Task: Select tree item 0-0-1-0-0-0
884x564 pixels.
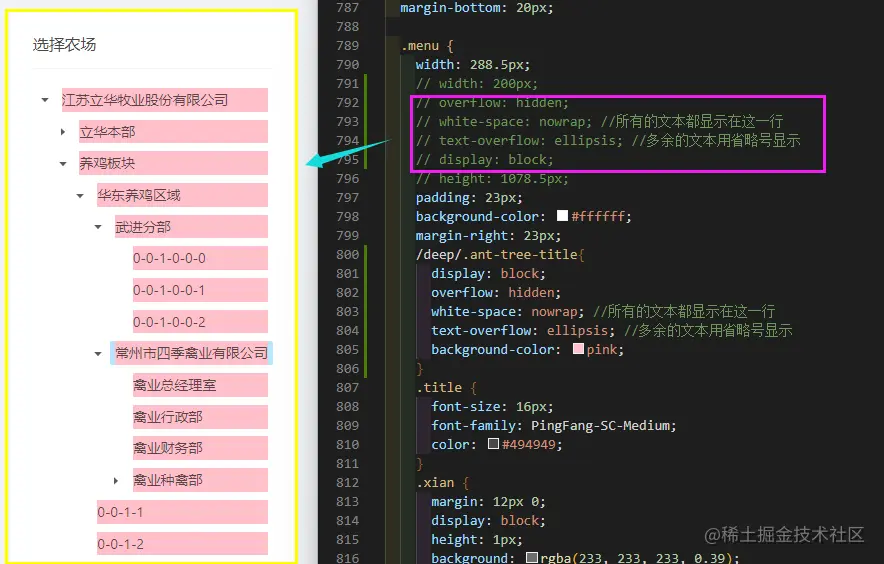Action: point(200,258)
